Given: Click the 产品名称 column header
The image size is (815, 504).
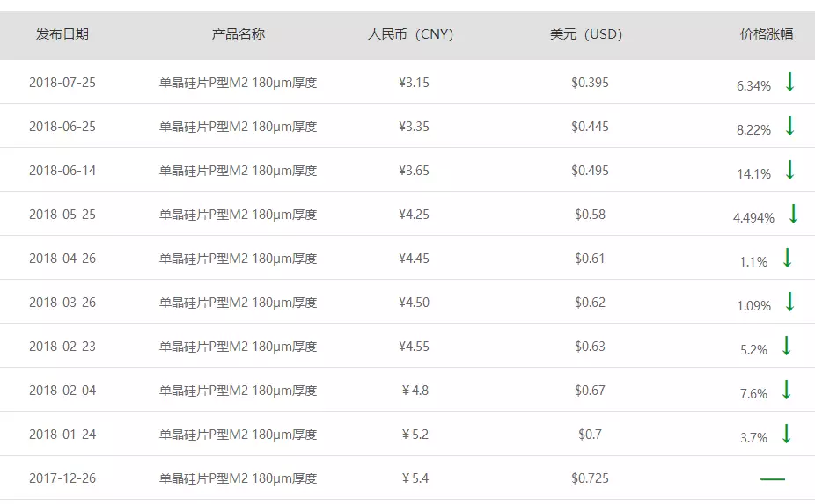Looking at the screenshot, I should click(x=239, y=34).
